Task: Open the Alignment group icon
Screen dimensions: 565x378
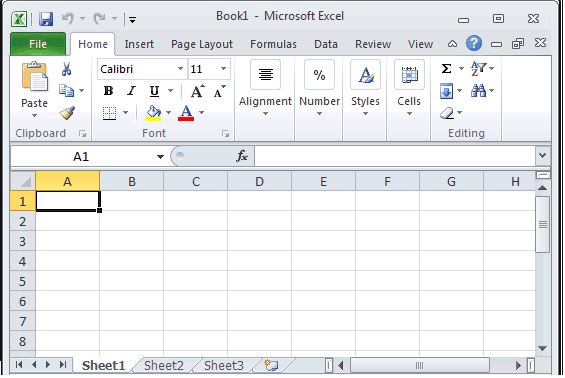Action: [266, 75]
